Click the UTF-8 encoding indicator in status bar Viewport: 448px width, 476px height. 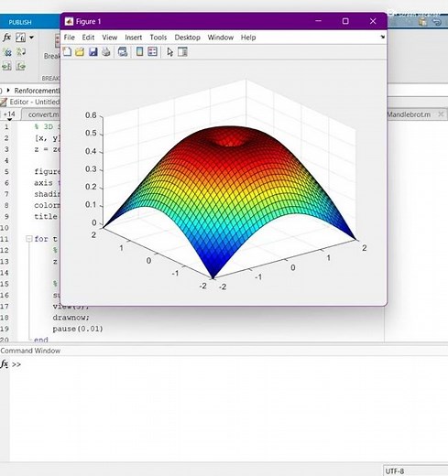pyautogui.click(x=395, y=471)
